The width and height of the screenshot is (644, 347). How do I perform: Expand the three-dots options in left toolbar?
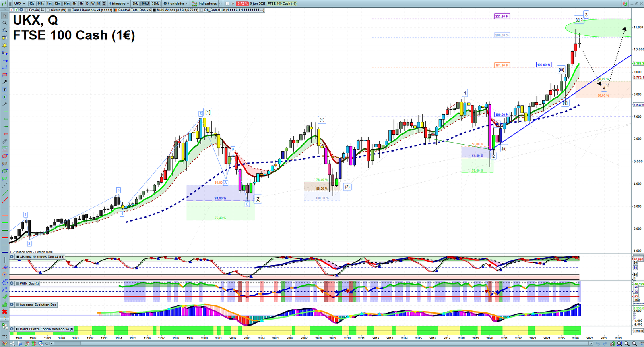(5, 335)
